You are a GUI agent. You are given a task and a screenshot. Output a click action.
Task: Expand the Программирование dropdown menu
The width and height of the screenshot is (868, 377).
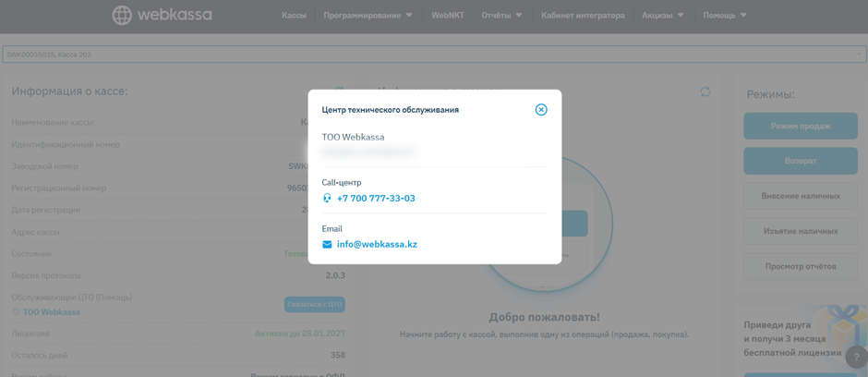(368, 16)
